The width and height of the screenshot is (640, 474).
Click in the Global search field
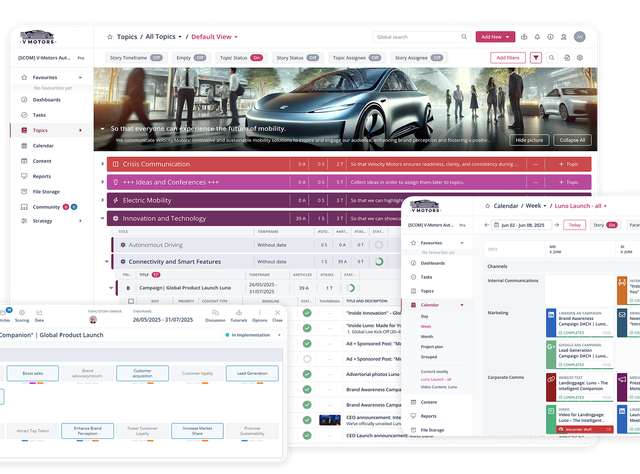[422, 37]
